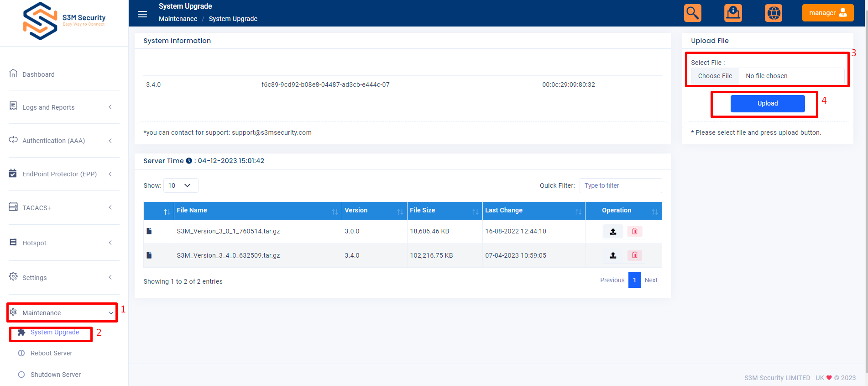
Task: Click the blue Upload button
Action: pos(768,103)
